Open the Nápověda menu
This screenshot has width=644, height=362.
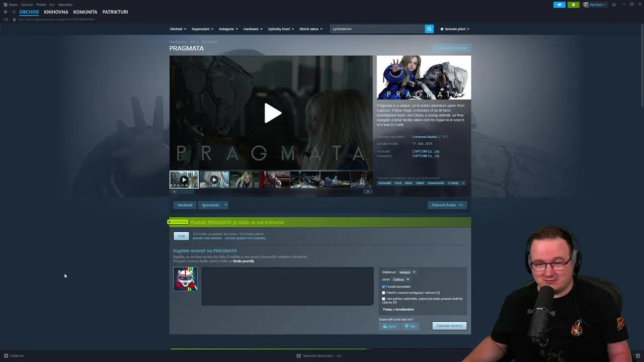tap(65, 5)
